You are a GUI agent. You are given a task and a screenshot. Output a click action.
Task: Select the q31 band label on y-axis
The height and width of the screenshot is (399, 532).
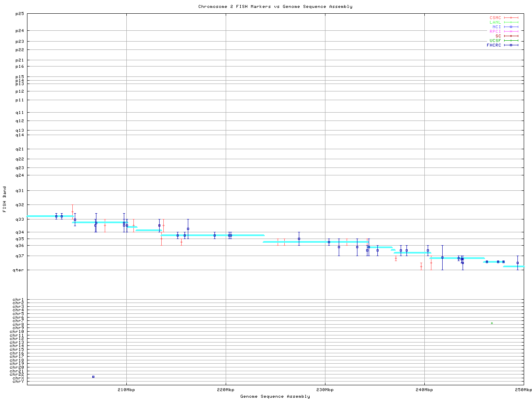pyautogui.click(x=20, y=191)
